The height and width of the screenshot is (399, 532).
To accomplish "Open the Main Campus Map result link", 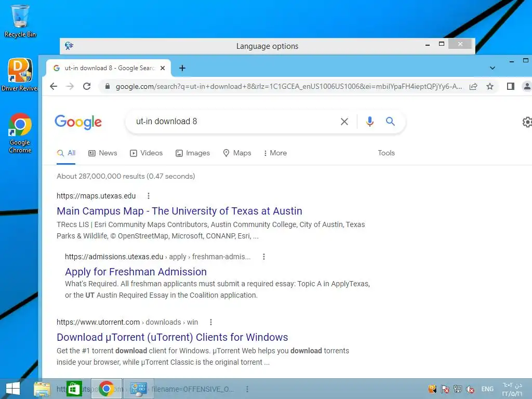I will point(179,211).
